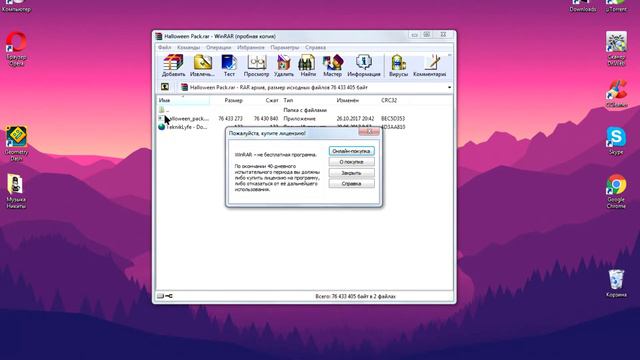Click the Закрыть button in the dialog
This screenshot has width=640, height=360.
pos(351,173)
